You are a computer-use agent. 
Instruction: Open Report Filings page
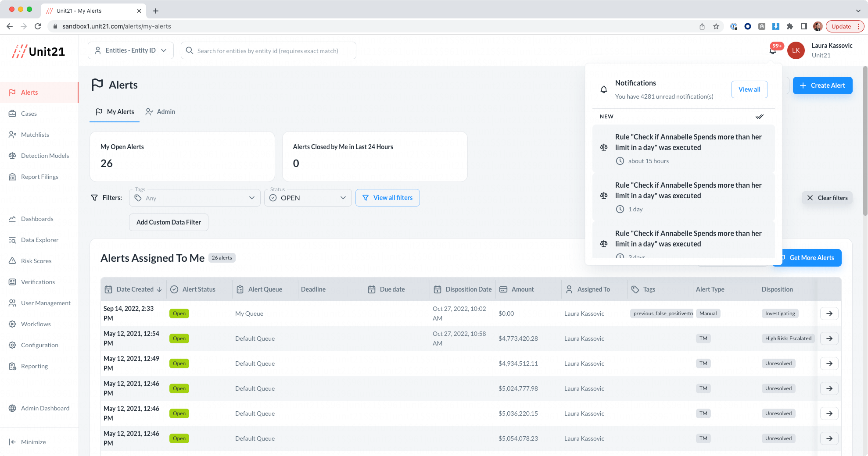[39, 177]
